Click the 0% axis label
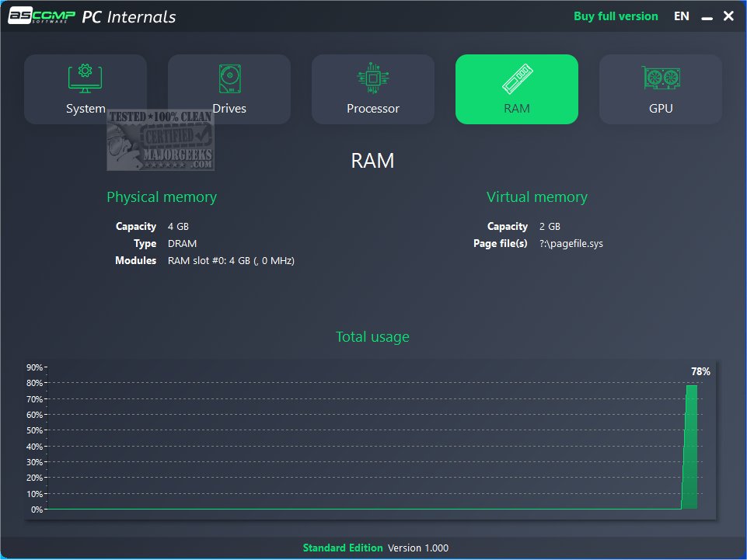747x560 pixels. [37, 510]
